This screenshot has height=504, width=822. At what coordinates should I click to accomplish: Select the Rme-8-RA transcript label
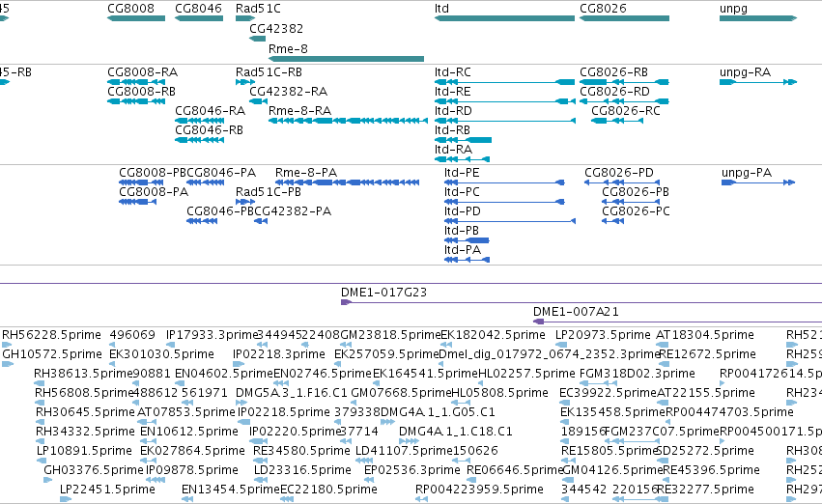click(299, 111)
